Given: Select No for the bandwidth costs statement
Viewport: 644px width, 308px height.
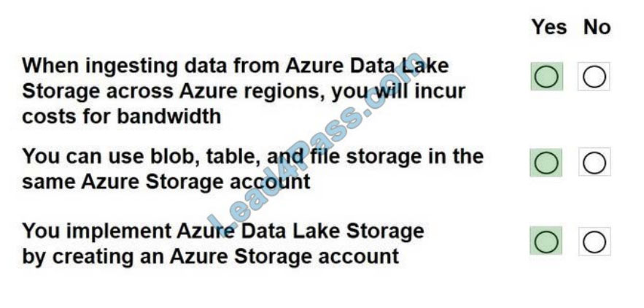Looking at the screenshot, I should (x=594, y=77).
